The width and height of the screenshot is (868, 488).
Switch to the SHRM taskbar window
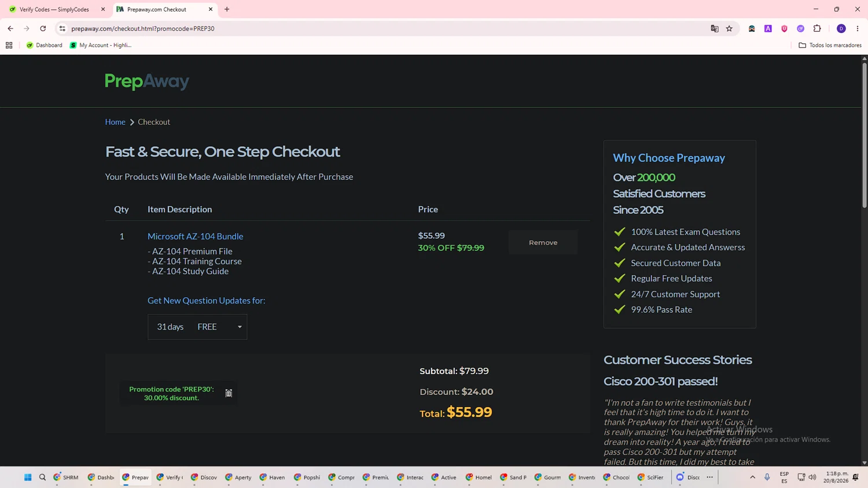[66, 477]
